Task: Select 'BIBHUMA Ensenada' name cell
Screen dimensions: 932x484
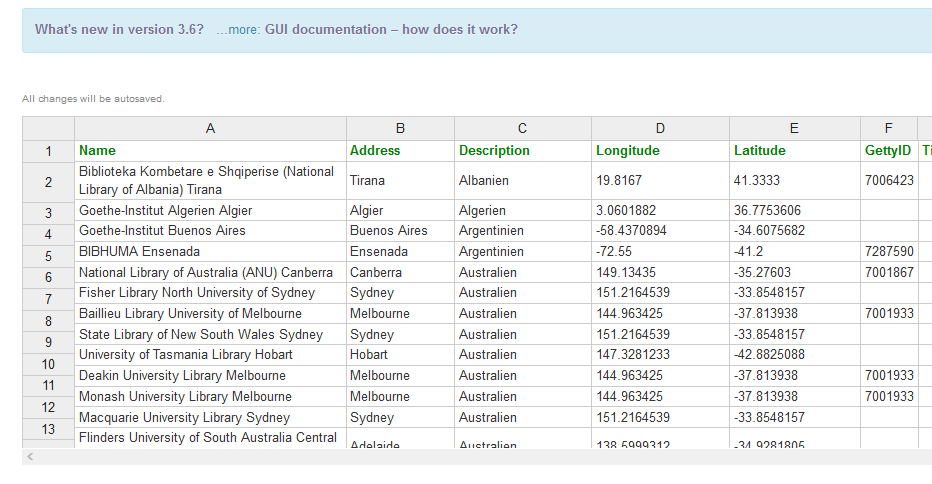Action: (210, 252)
